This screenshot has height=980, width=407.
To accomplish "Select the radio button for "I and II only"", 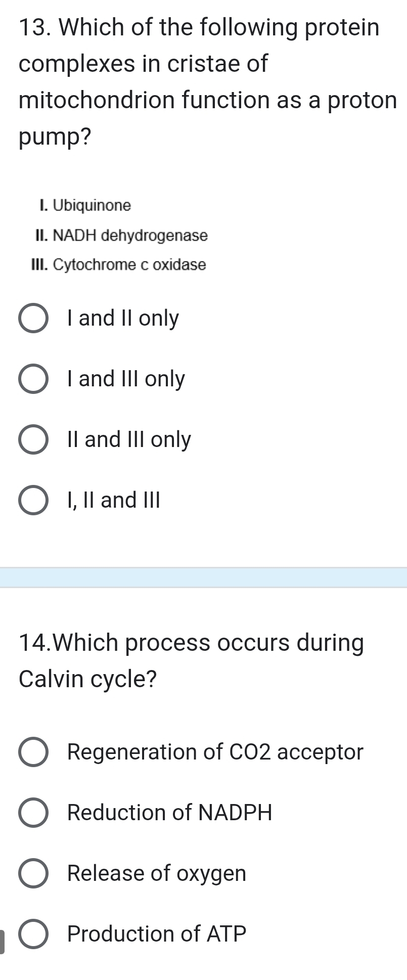I will tap(33, 319).
